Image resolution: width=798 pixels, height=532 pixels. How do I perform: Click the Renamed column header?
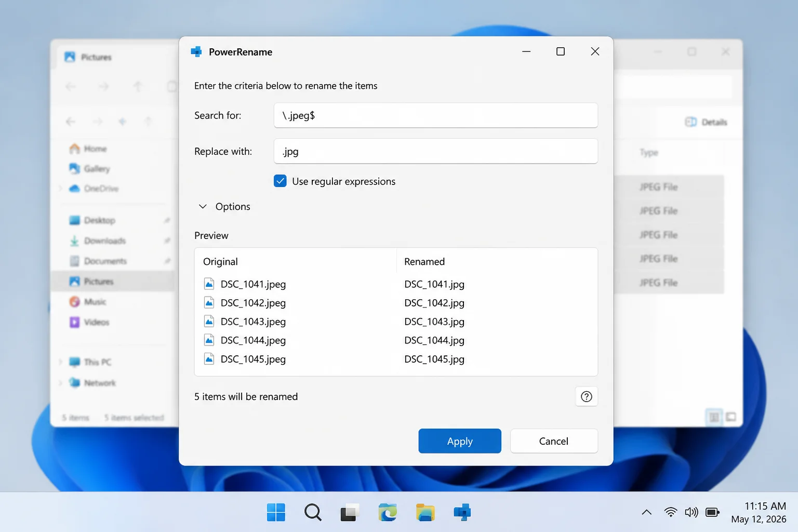(x=424, y=262)
